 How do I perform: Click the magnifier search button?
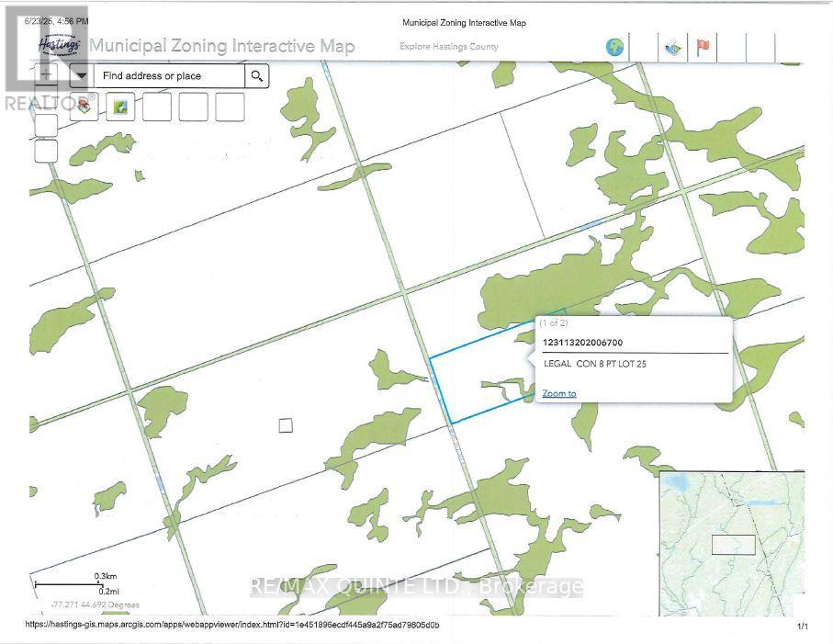[257, 76]
